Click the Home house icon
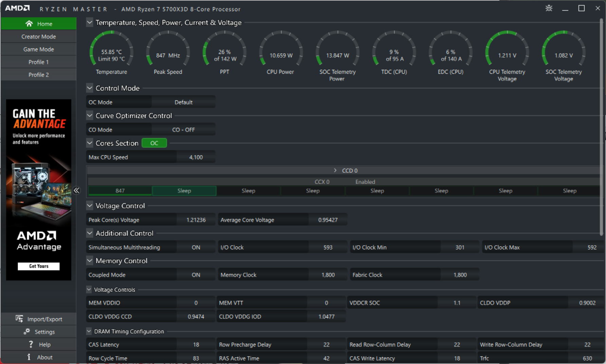 click(x=29, y=23)
